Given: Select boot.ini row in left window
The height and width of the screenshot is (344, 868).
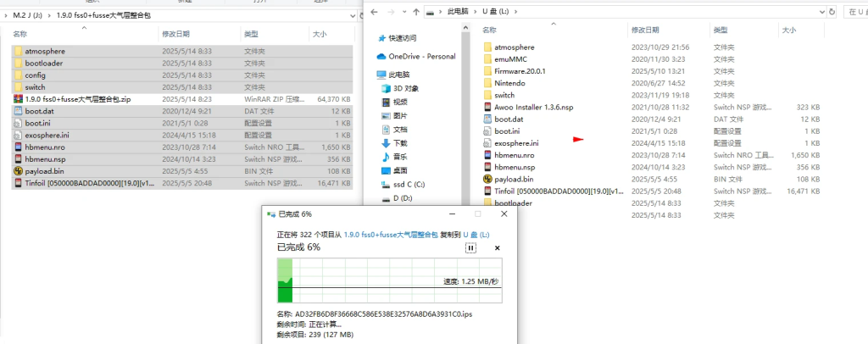Looking at the screenshot, I should [x=182, y=124].
